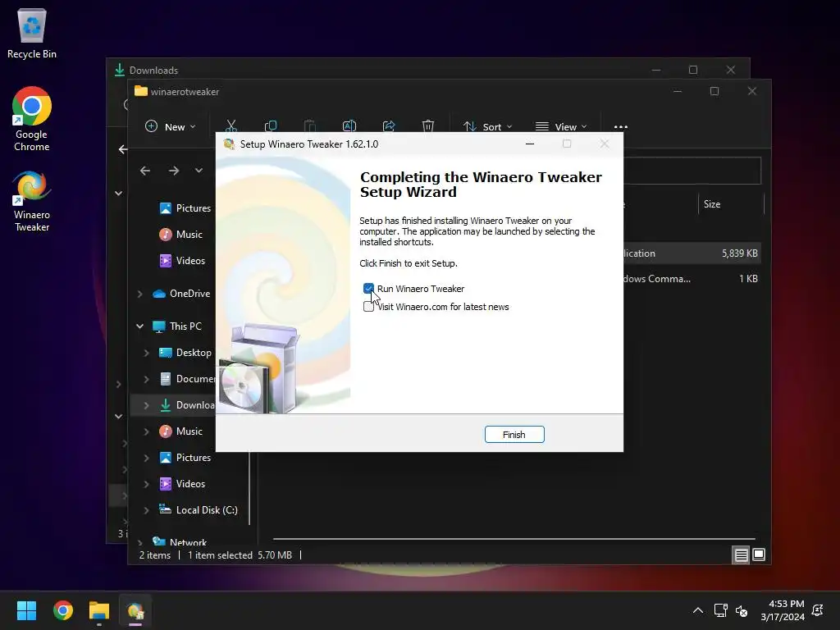Select Pictures under quick access in sidebar
This screenshot has width=840, height=630.
185,208
